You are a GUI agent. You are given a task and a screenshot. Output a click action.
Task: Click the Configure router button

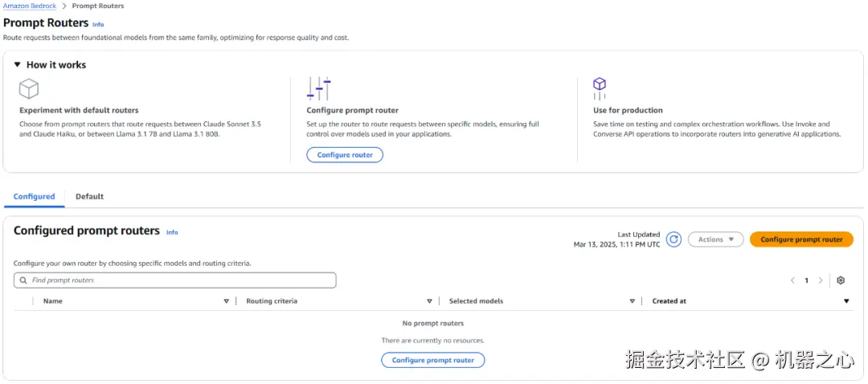pos(345,155)
